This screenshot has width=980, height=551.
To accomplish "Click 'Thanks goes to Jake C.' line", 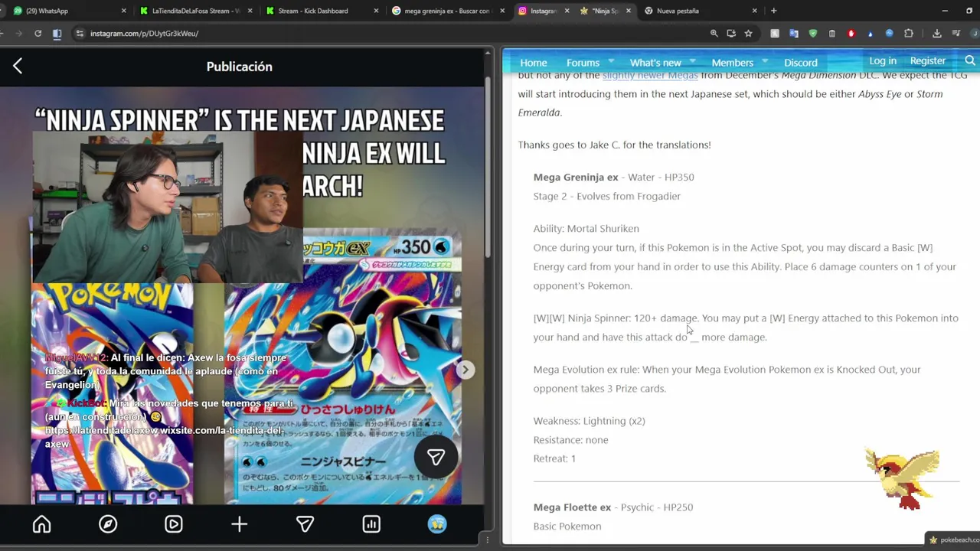I will click(x=614, y=145).
